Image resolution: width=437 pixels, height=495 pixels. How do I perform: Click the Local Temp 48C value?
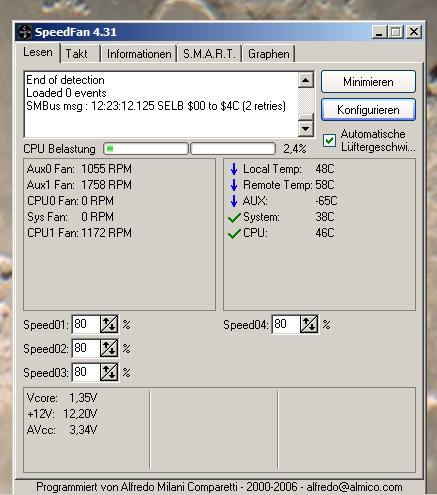[325, 169]
